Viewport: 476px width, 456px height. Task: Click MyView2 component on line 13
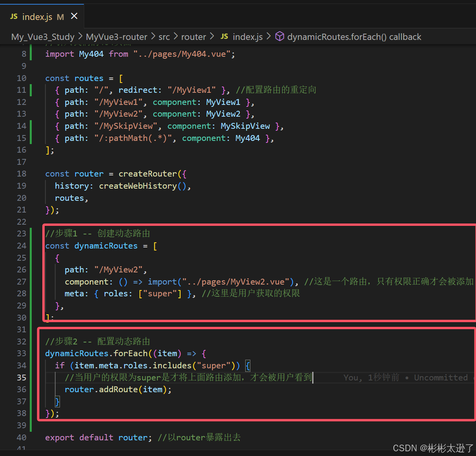click(223, 114)
